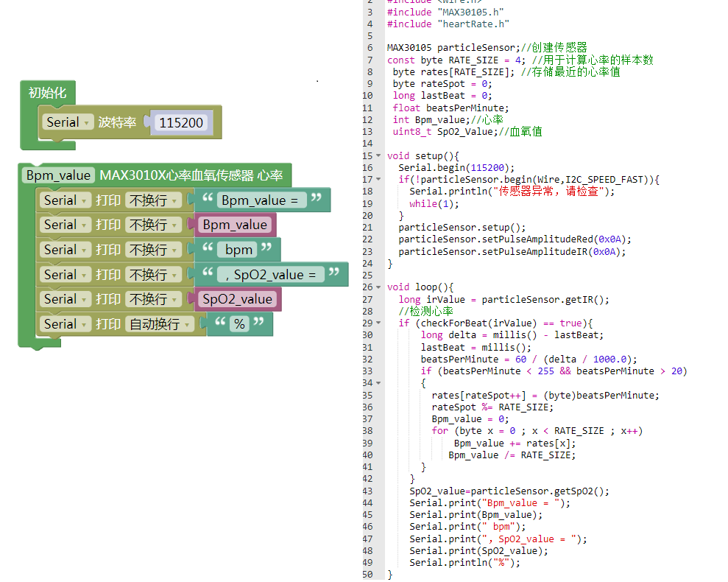Click the "%" text string block

(x=239, y=324)
